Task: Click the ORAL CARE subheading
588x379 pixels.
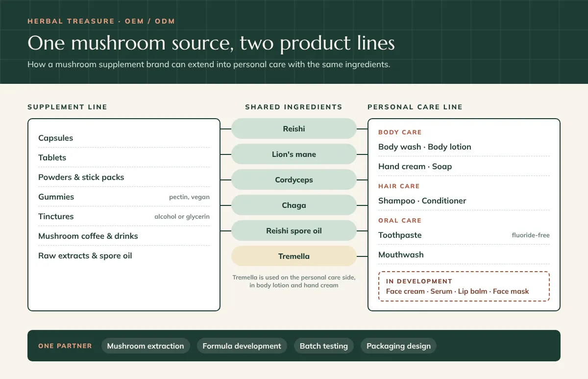Action: [400, 221]
